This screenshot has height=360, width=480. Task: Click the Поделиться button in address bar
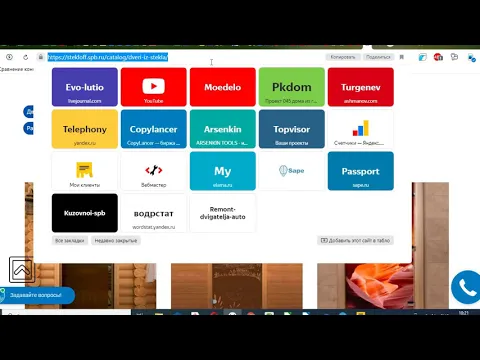(x=378, y=57)
